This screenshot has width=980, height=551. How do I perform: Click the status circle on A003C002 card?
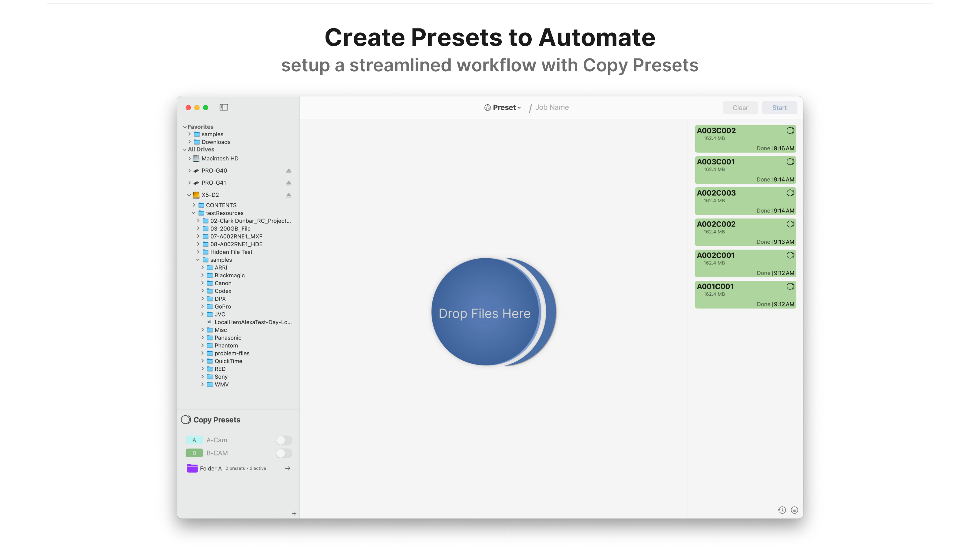coord(790,130)
